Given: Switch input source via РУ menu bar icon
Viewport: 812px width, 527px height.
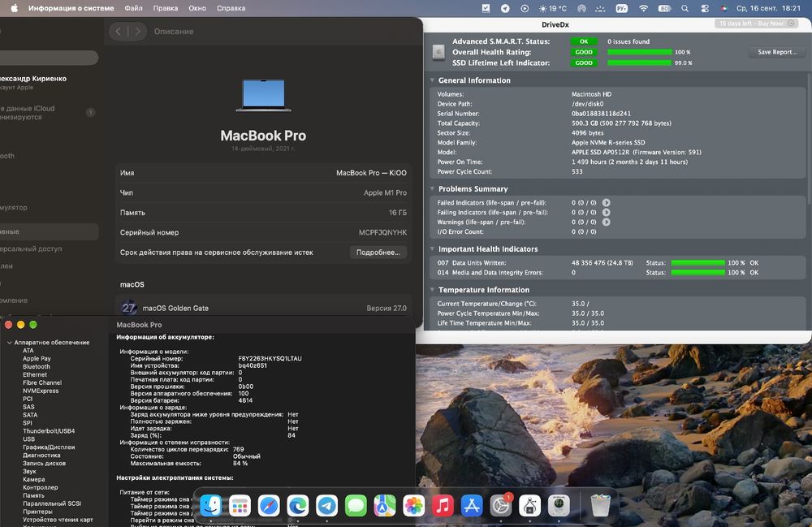Looking at the screenshot, I should click(x=622, y=8).
